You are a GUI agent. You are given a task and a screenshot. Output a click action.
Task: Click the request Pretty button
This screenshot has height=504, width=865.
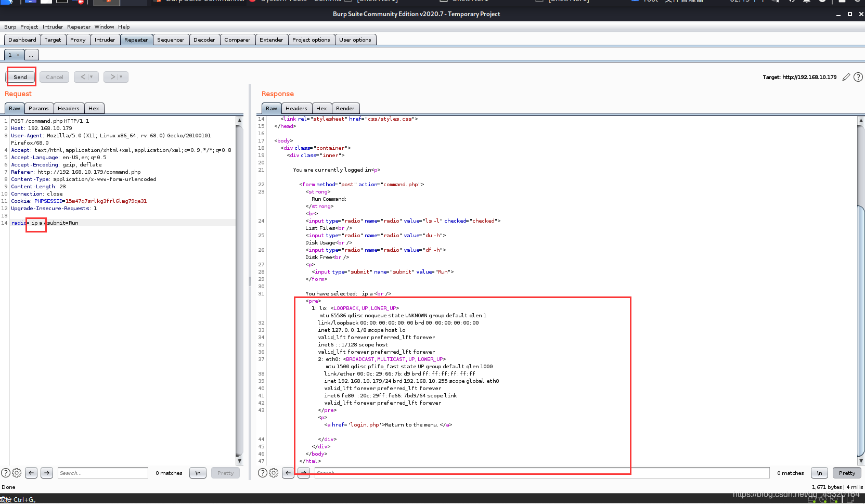pos(226,473)
